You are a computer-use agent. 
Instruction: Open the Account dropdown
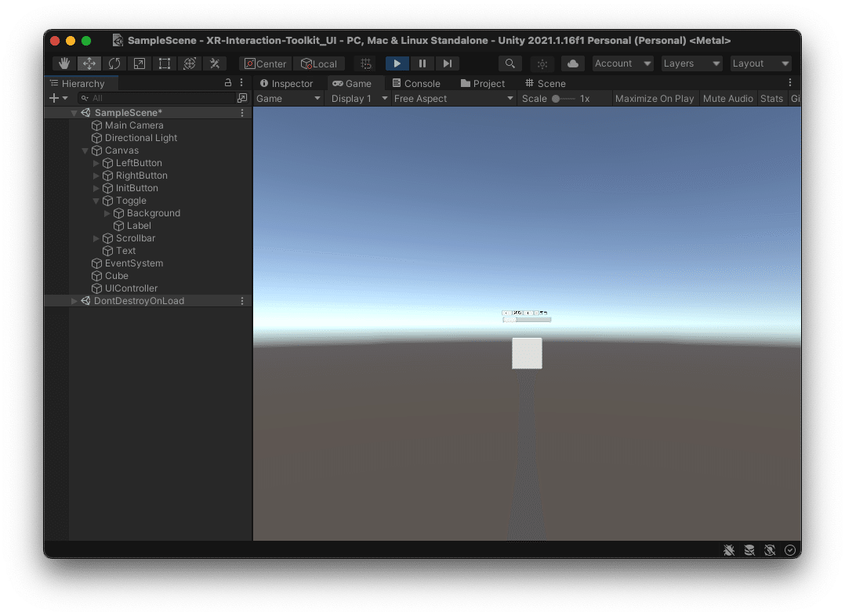point(623,63)
